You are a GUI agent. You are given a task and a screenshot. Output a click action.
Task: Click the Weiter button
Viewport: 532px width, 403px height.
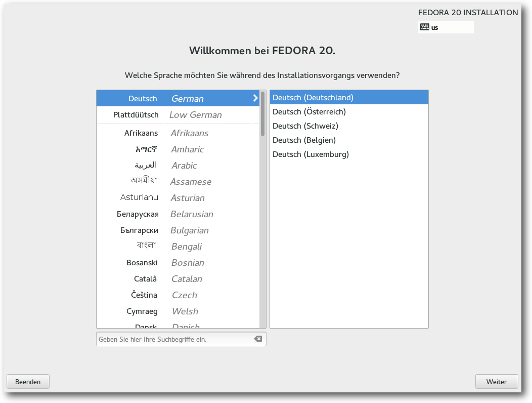click(x=497, y=382)
